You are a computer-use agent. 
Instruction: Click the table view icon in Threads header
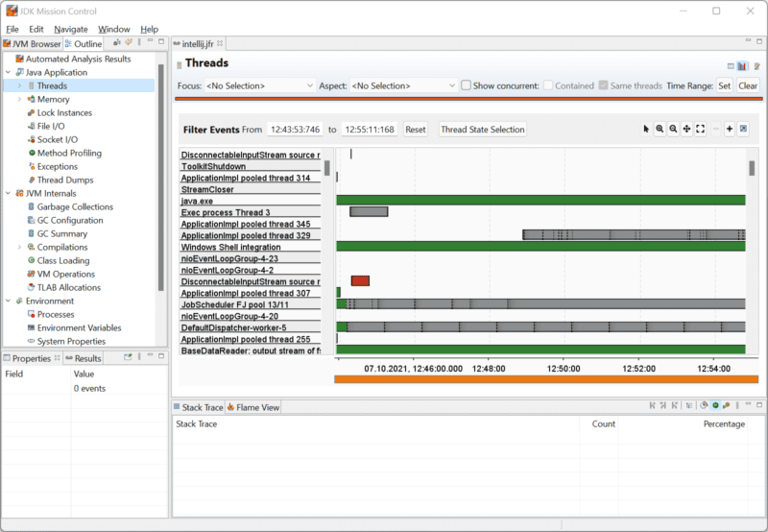(731, 66)
